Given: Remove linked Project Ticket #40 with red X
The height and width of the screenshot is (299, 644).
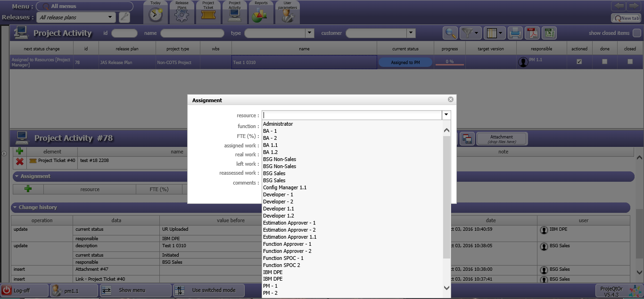Looking at the screenshot, I should click(x=20, y=162).
